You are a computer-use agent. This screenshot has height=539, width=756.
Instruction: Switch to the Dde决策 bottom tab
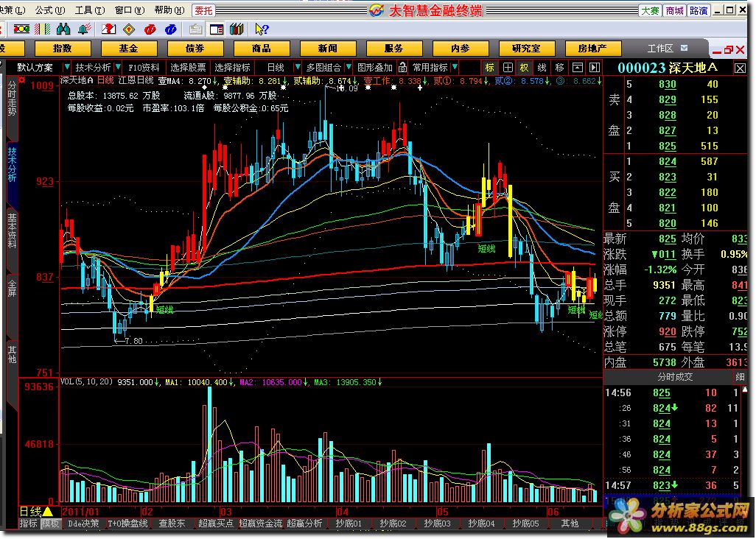pyautogui.click(x=83, y=523)
